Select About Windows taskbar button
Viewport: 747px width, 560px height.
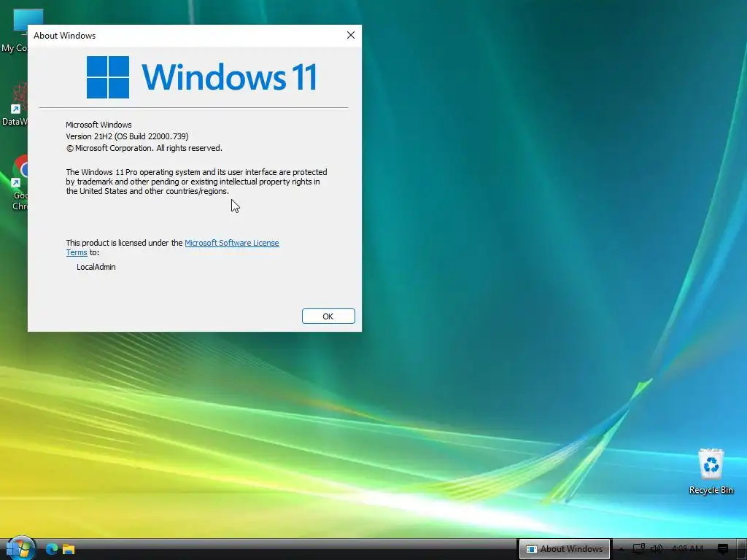[x=564, y=549]
